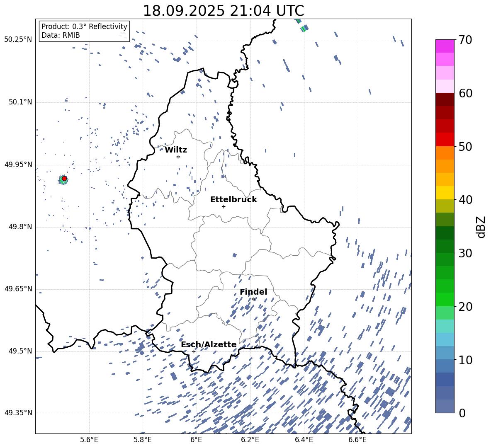Click the bright red colorbar segment above 50
Screen dimensions: 491x448
(445, 140)
